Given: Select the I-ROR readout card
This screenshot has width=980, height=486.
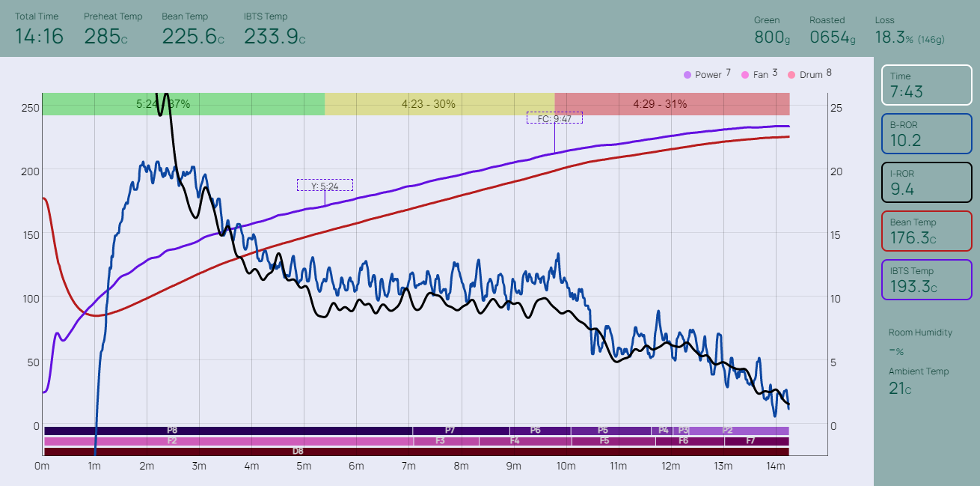Looking at the screenshot, I should [926, 182].
